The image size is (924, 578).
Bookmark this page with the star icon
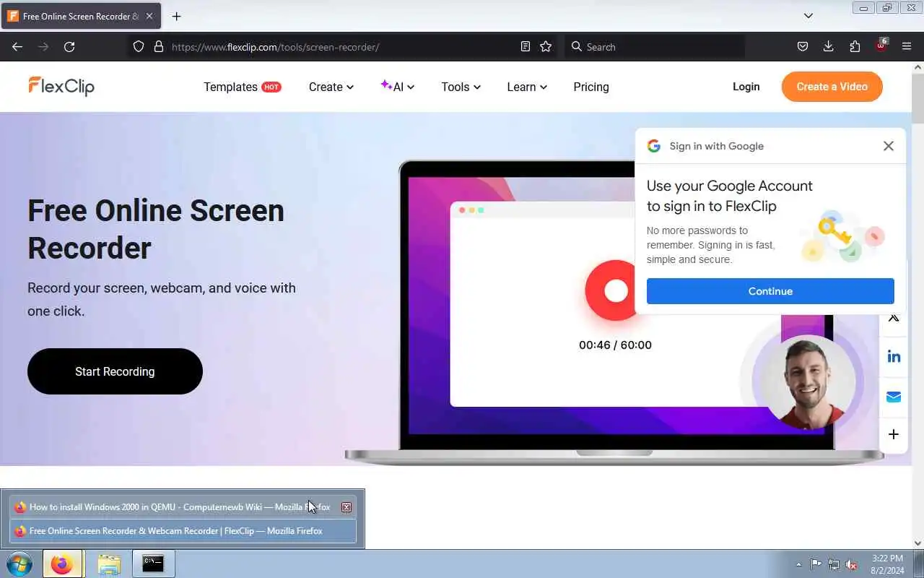click(x=546, y=46)
